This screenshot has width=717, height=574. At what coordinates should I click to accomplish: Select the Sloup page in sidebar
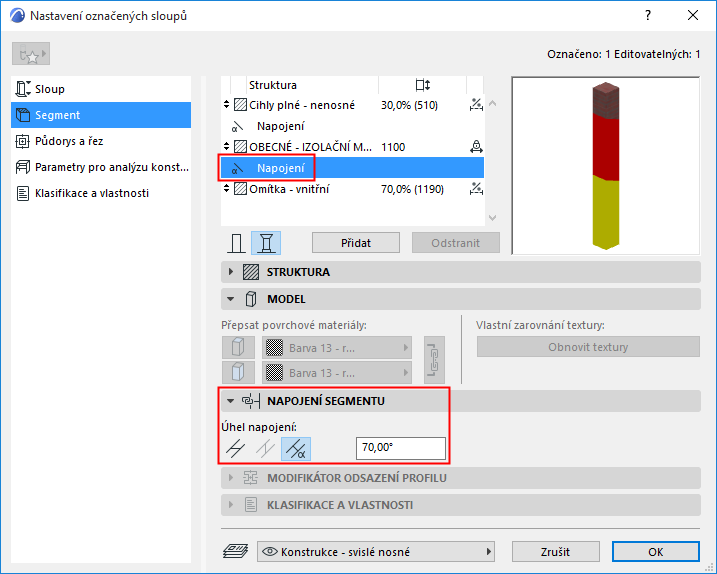coord(101,89)
